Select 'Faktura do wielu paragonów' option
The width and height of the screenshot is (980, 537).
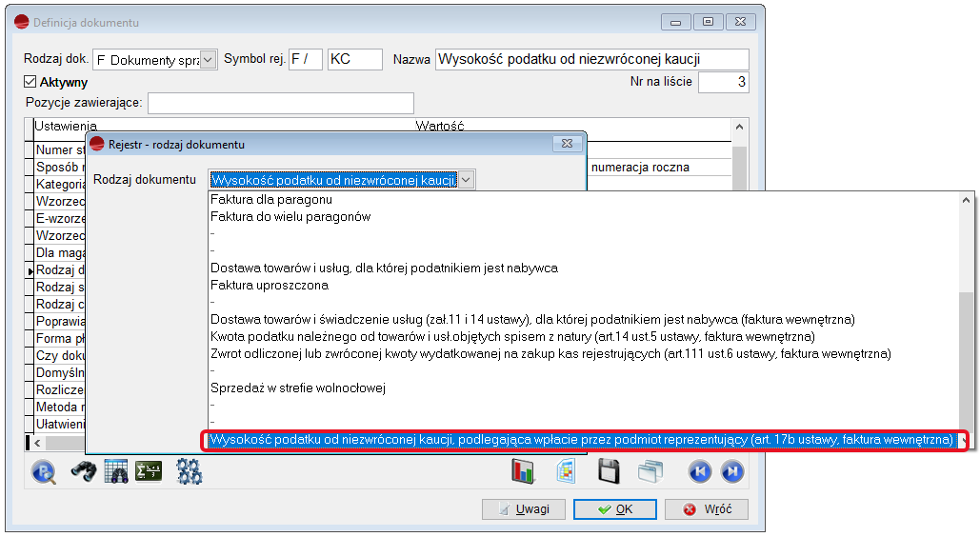pos(290,216)
